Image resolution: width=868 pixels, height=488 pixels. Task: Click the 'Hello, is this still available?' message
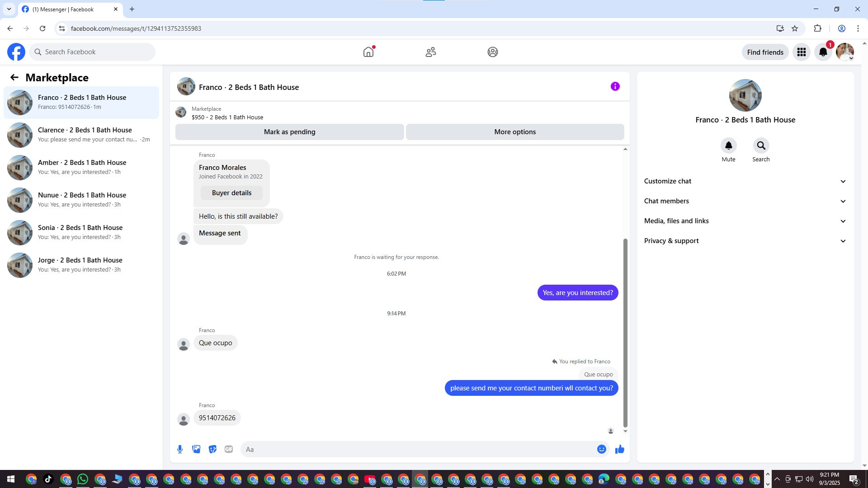[238, 216]
